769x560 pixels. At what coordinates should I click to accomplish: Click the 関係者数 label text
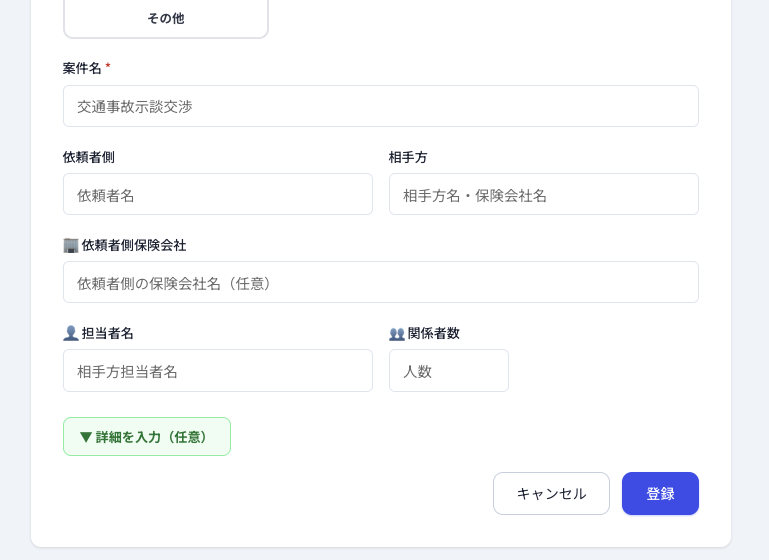click(x=434, y=333)
